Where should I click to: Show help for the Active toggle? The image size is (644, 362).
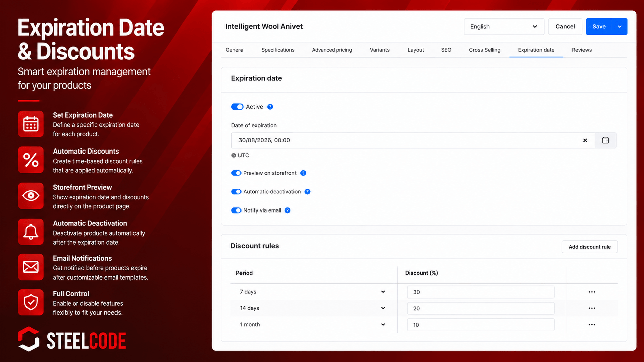point(270,107)
